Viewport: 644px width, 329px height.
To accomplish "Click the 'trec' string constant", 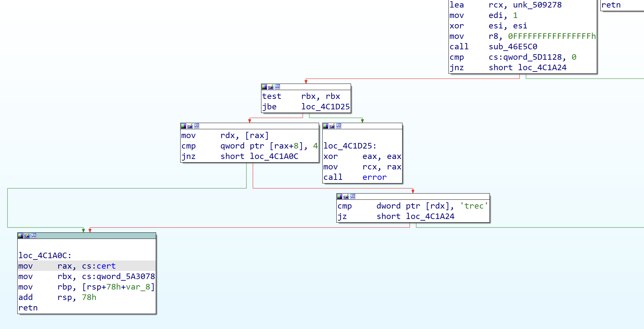I will pyautogui.click(x=474, y=206).
